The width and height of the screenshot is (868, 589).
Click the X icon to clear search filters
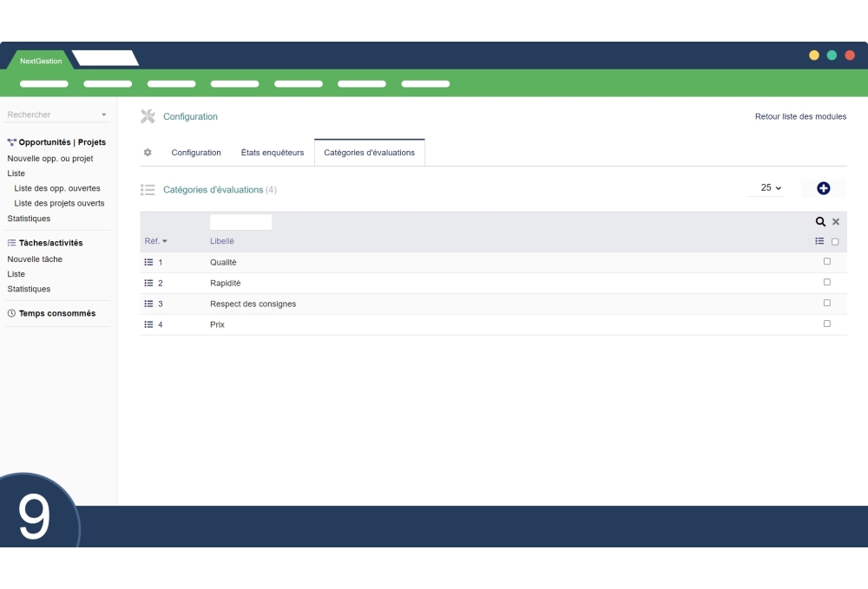tap(836, 222)
